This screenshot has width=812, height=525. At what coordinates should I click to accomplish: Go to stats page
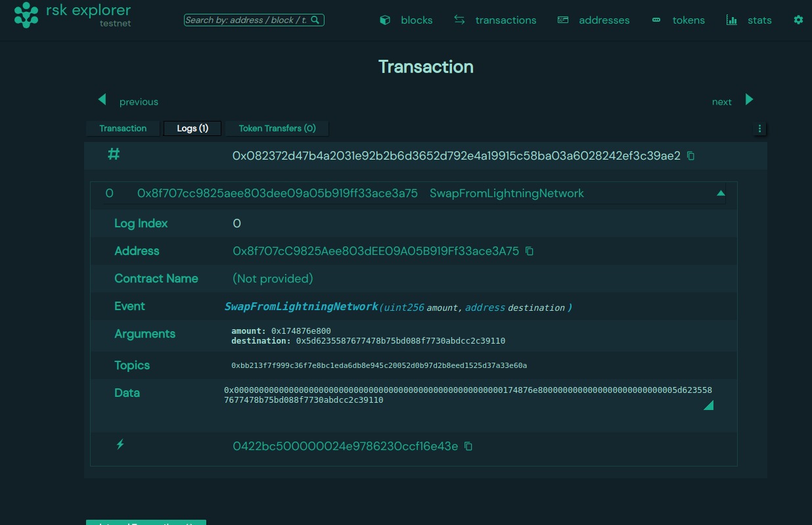[759, 20]
